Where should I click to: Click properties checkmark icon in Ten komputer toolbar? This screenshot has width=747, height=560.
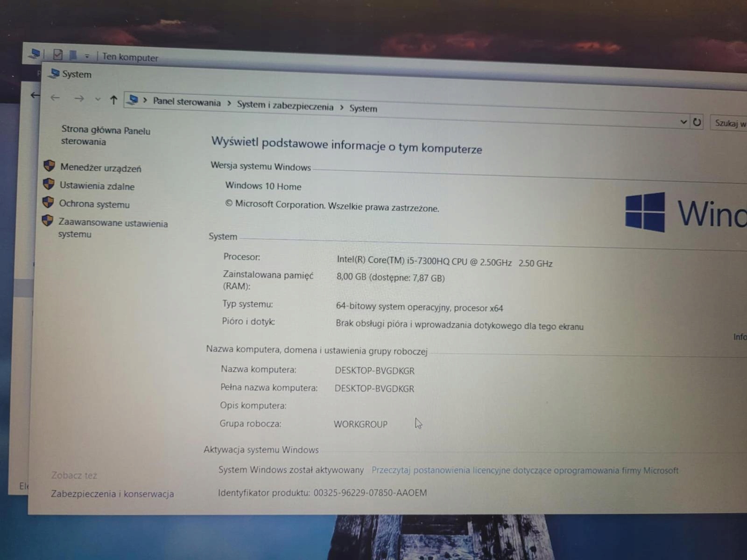pyautogui.click(x=57, y=55)
